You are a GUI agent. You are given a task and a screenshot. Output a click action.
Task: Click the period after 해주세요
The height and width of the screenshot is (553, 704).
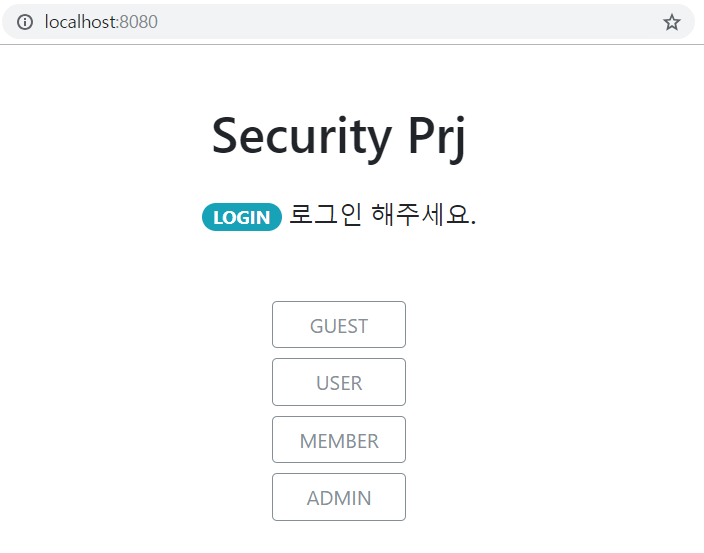tap(473, 223)
